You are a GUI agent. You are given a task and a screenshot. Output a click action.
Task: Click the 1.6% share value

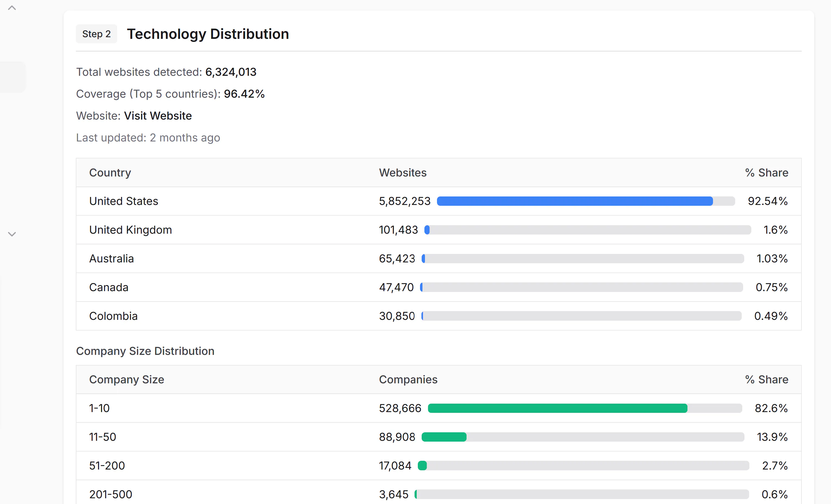click(x=776, y=230)
